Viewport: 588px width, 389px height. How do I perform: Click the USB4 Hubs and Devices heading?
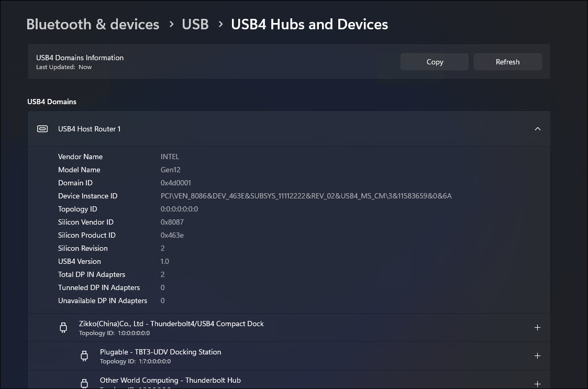click(x=309, y=25)
